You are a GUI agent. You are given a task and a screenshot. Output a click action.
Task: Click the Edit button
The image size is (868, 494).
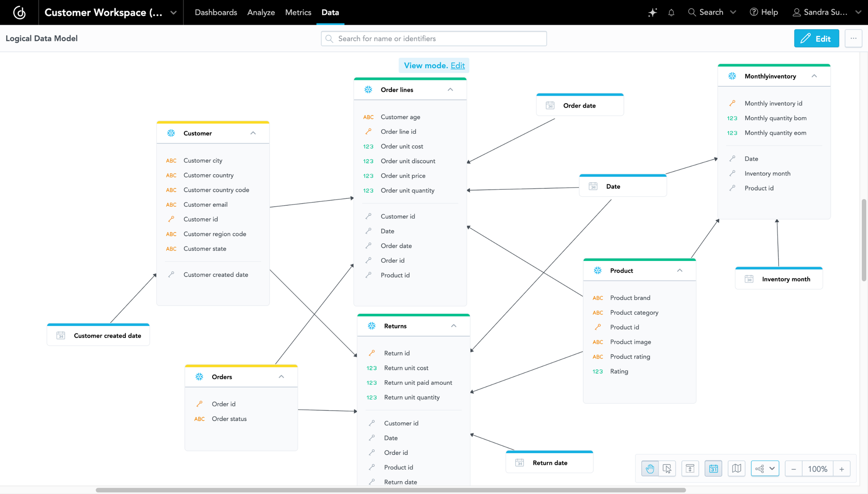[816, 38]
